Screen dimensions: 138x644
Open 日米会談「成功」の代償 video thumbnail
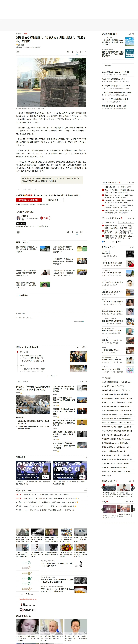pyautogui.click(x=33, y=470)
